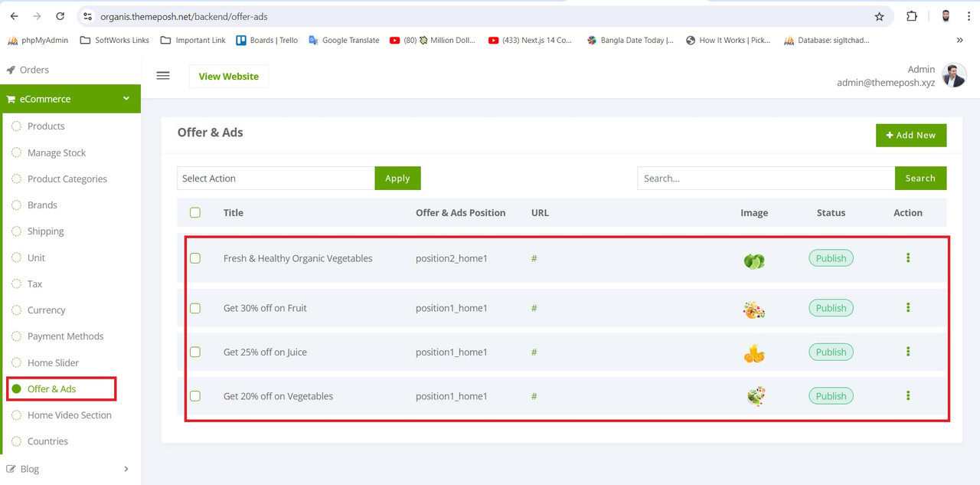
Task: Open thumbnail image for Get 25% off on Juice
Action: point(754,354)
